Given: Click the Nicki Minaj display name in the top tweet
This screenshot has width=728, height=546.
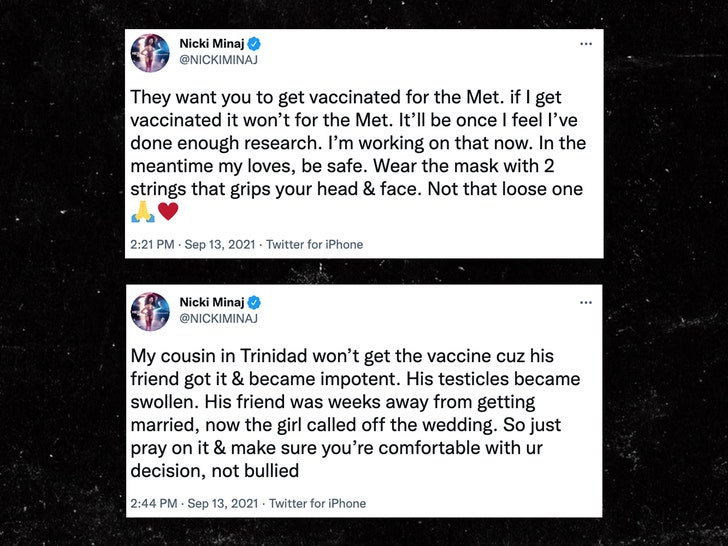Looking at the screenshot, I should coord(212,45).
